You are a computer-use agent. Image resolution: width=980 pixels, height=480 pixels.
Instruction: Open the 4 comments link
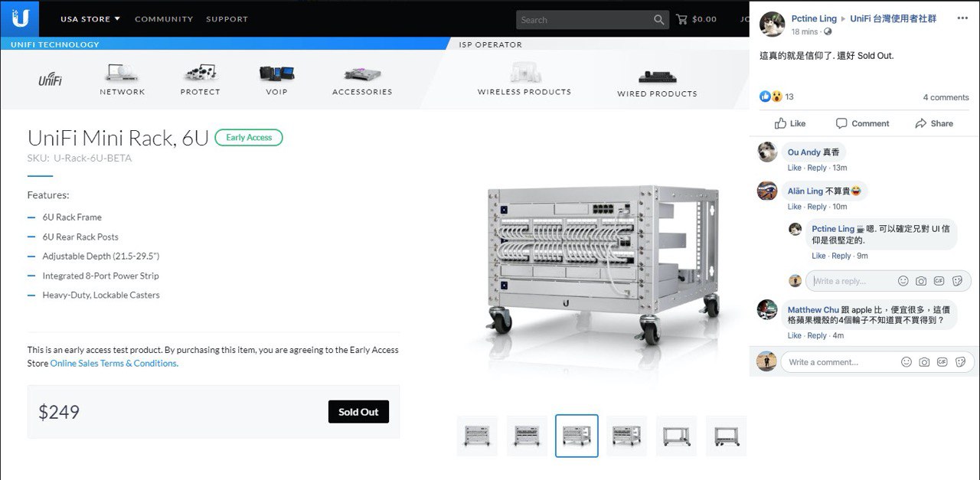tap(946, 97)
